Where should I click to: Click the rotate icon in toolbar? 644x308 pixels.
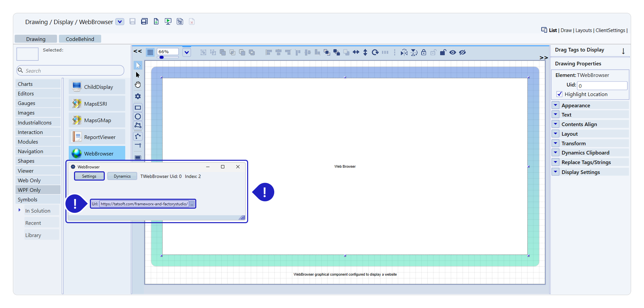(375, 52)
